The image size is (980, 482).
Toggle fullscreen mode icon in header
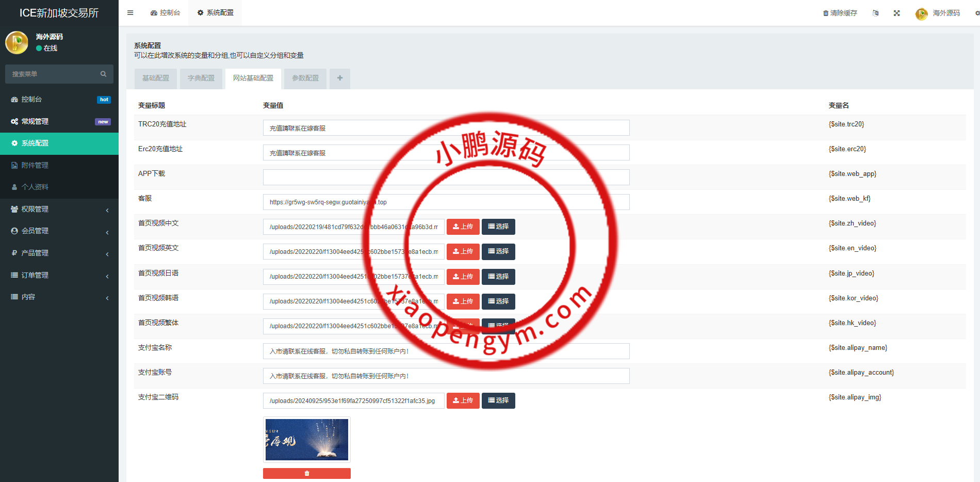897,13
